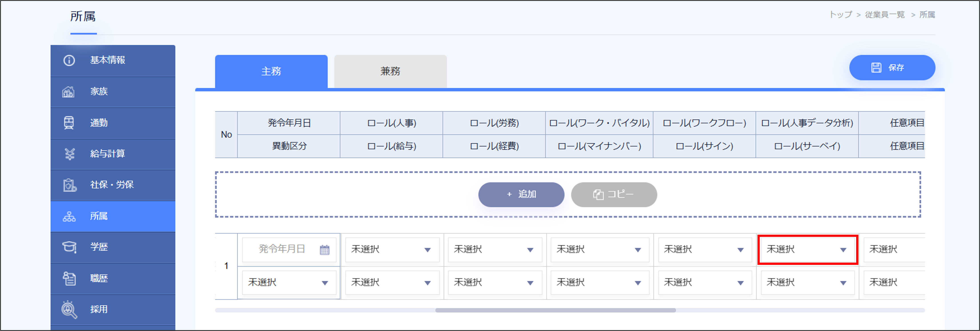The height and width of the screenshot is (331, 980).
Task: Select 給与計算 in the sidebar
Action: 113,154
